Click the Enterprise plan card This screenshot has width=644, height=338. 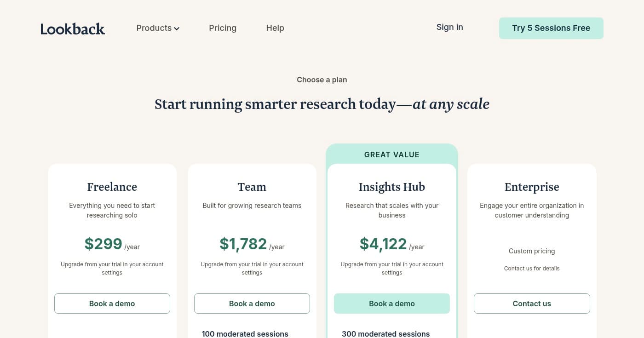(x=532, y=187)
